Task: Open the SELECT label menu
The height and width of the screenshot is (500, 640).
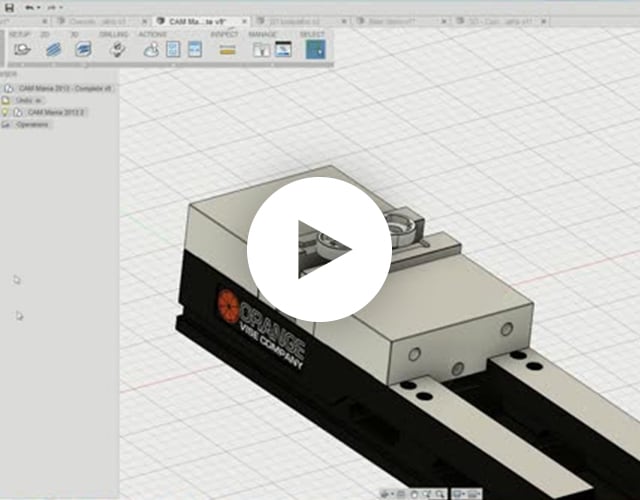Action: pos(312,34)
